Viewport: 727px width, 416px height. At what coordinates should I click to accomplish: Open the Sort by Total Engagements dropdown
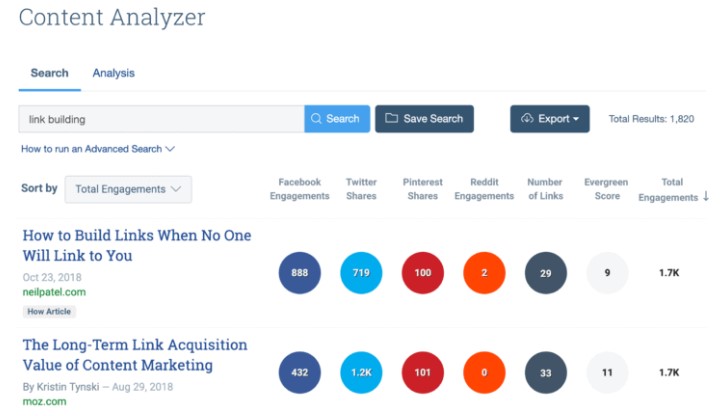pyautogui.click(x=128, y=189)
